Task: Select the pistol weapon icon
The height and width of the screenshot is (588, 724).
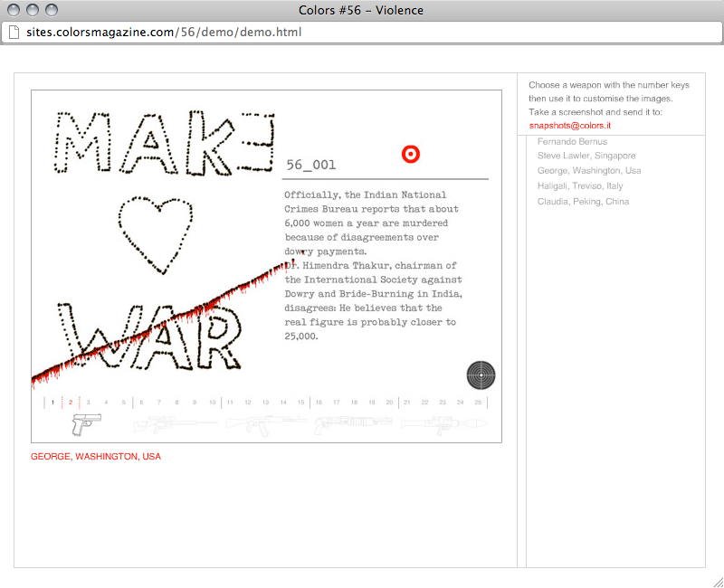Action: click(x=86, y=424)
